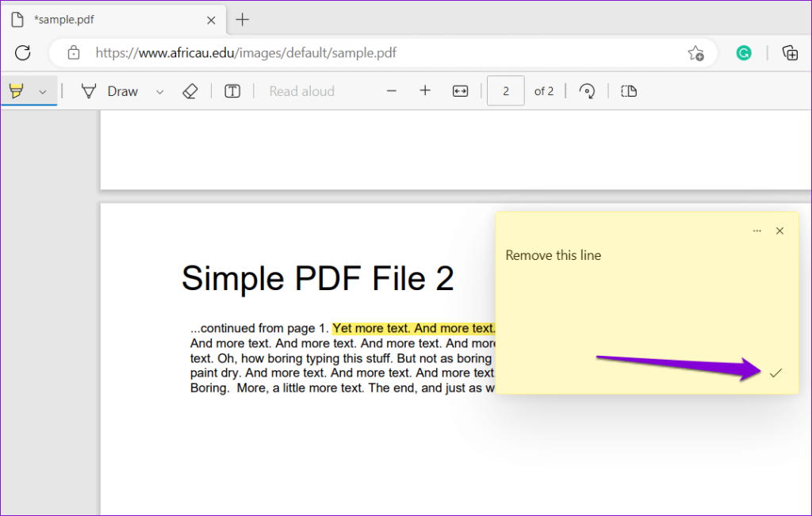812x516 pixels.
Task: Open a new browser tab
Action: pyautogui.click(x=242, y=19)
